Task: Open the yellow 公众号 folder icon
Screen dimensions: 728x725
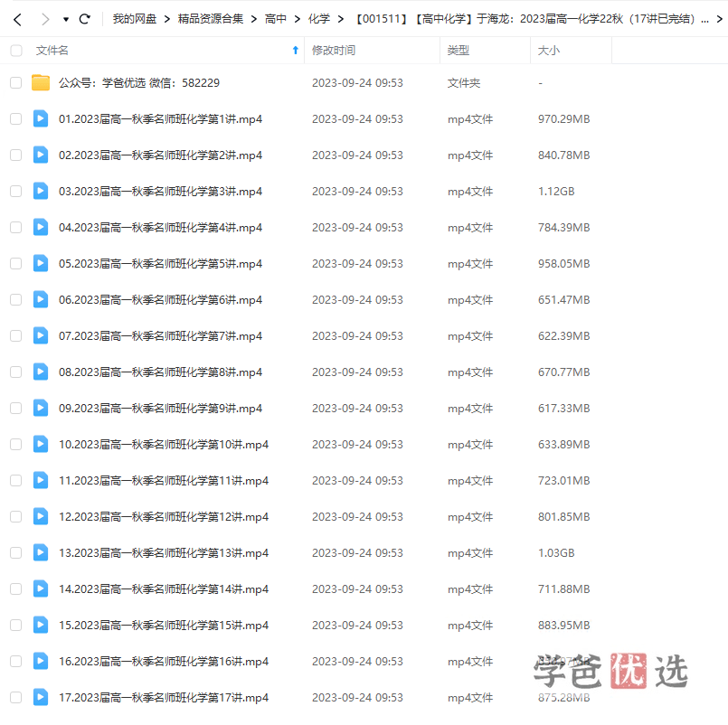Action: tap(41, 82)
